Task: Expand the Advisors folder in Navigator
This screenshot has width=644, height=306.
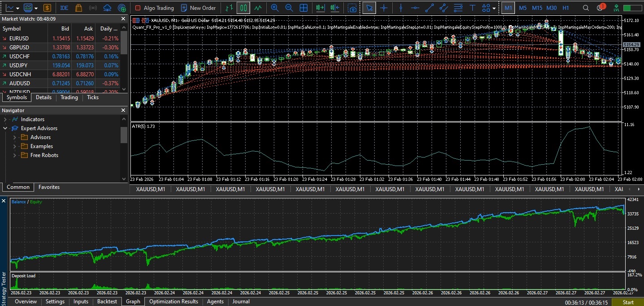Action: [15, 137]
